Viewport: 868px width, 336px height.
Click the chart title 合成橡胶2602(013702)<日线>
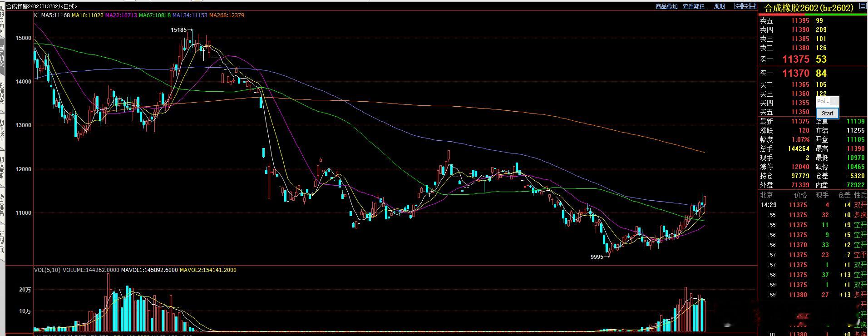tap(42, 6)
